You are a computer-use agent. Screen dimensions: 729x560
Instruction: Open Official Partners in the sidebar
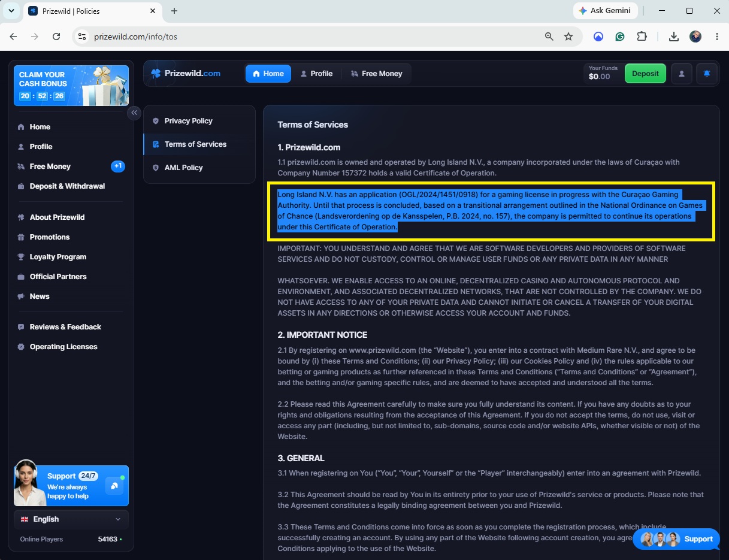71,277
